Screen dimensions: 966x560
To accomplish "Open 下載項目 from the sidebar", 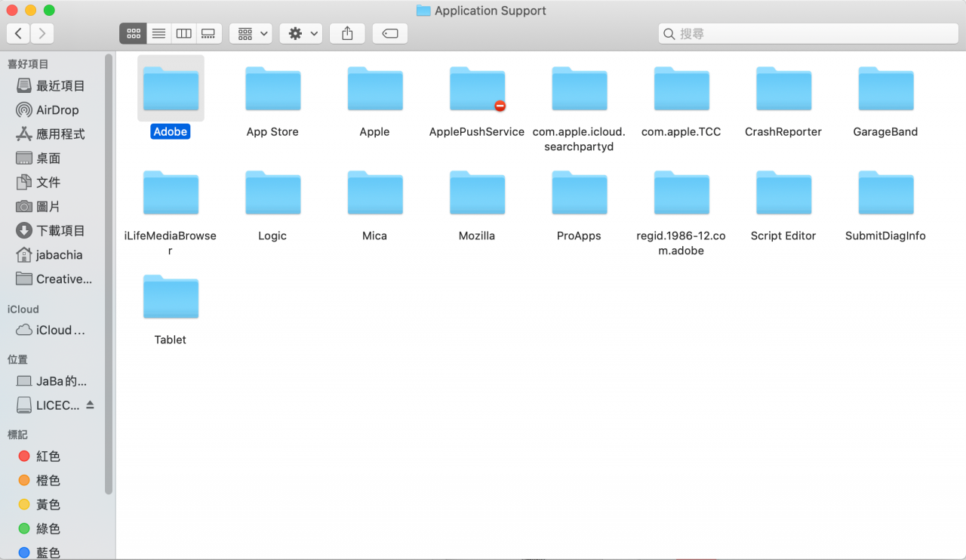I will (60, 231).
